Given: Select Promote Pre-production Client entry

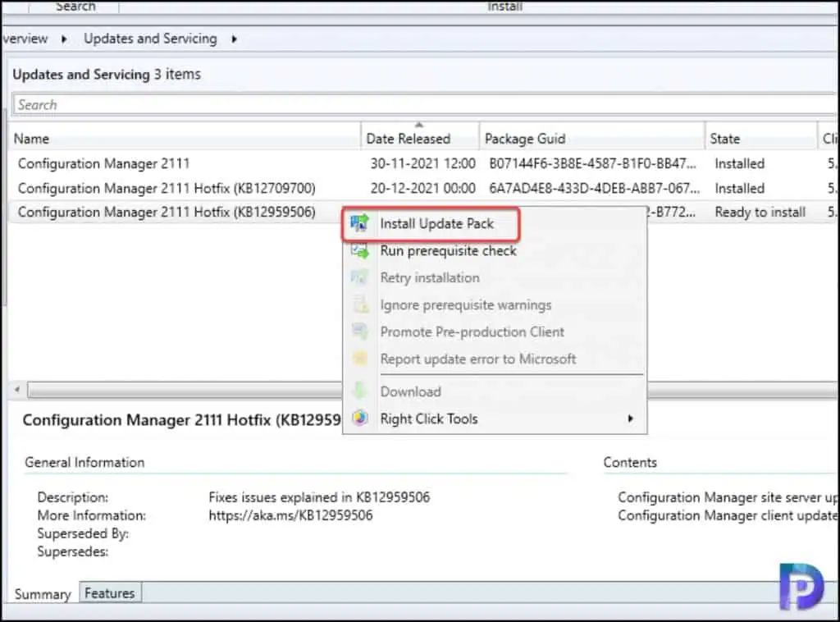Looking at the screenshot, I should point(472,332).
